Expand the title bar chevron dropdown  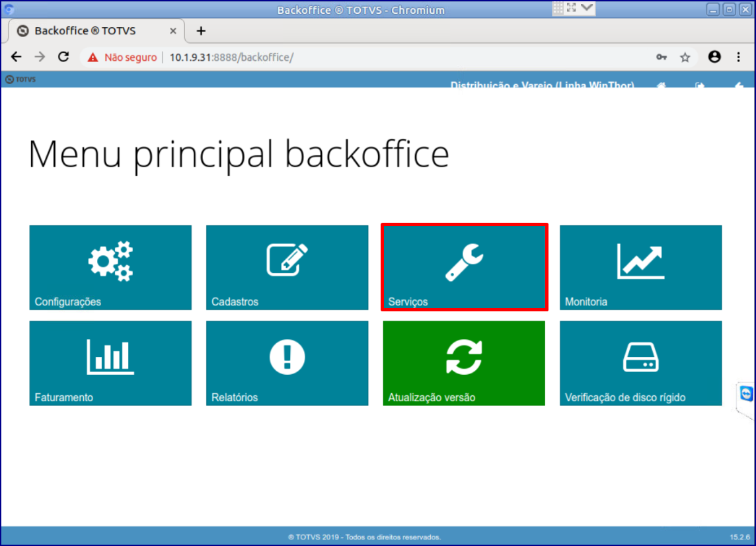(587, 8)
